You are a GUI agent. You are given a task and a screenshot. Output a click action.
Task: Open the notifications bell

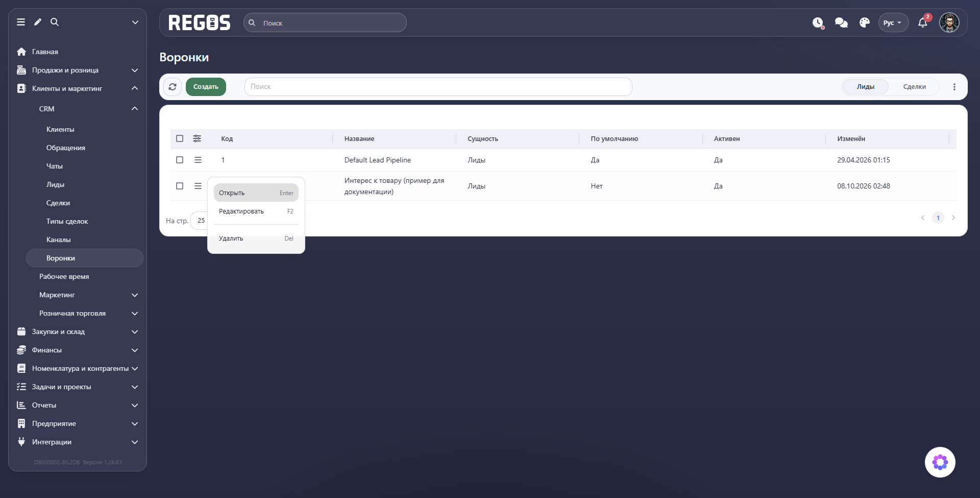(922, 22)
